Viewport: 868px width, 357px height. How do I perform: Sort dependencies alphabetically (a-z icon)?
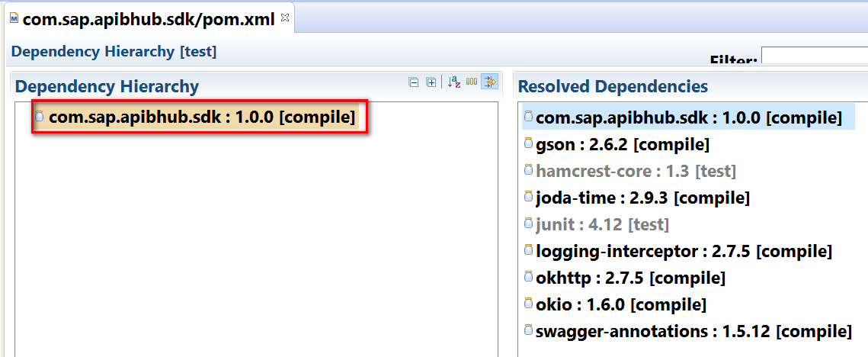coord(454,82)
